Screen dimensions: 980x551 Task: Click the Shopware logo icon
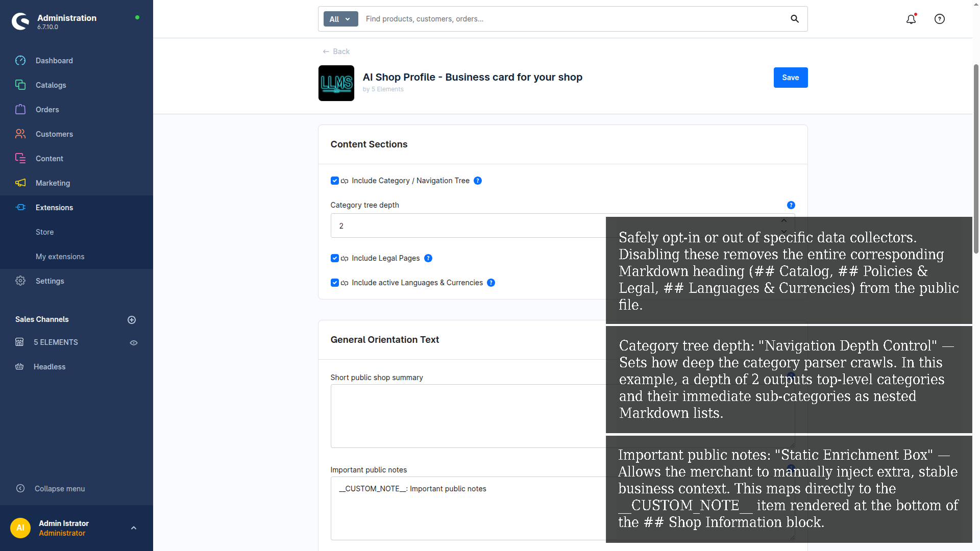click(x=20, y=21)
